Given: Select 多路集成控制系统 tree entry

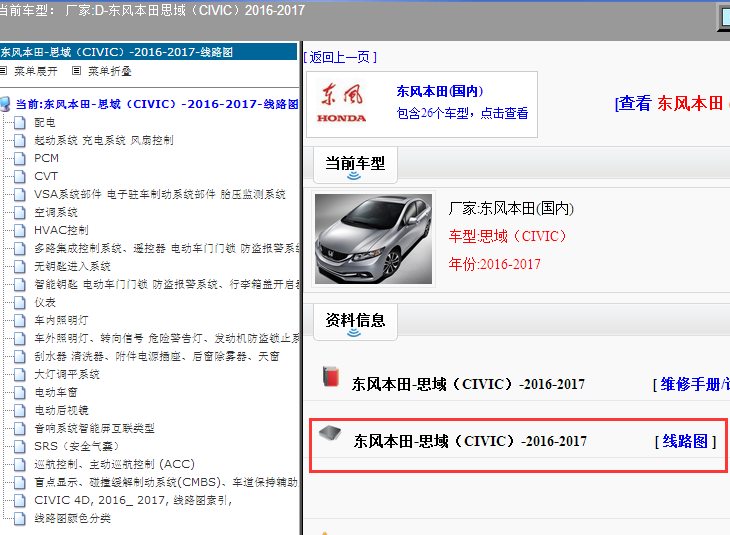Looking at the screenshot, I should [167, 249].
